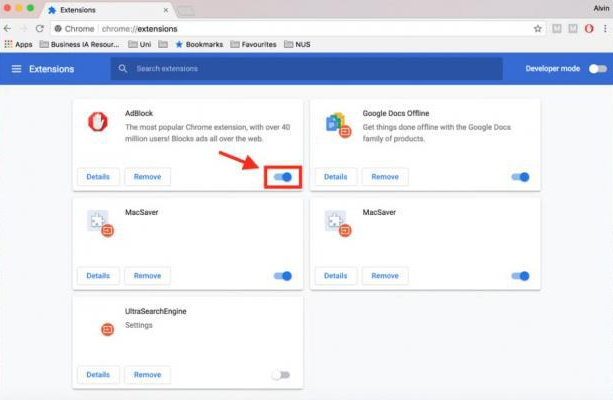The height and width of the screenshot is (400, 613).
Task: Open the Apps grid shortcut
Action: point(18,44)
